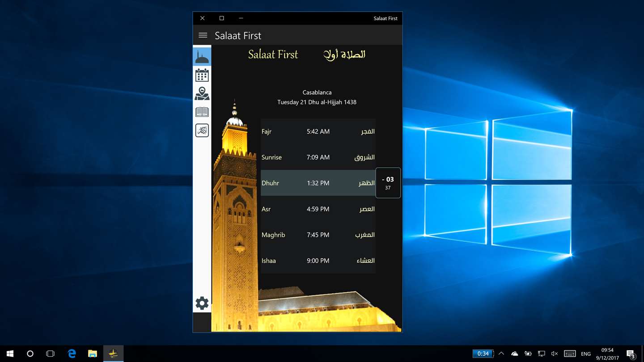
Task: Switch ENG input language indicator
Action: click(x=586, y=354)
